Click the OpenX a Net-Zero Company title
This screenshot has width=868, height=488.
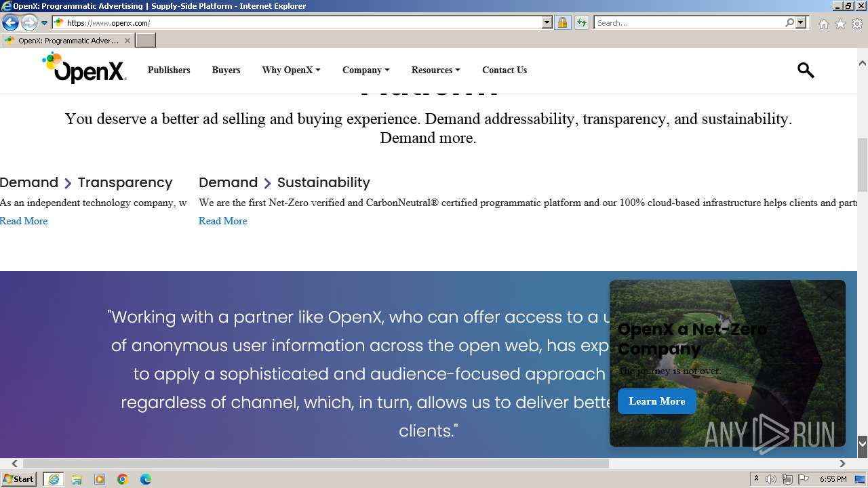tap(692, 339)
